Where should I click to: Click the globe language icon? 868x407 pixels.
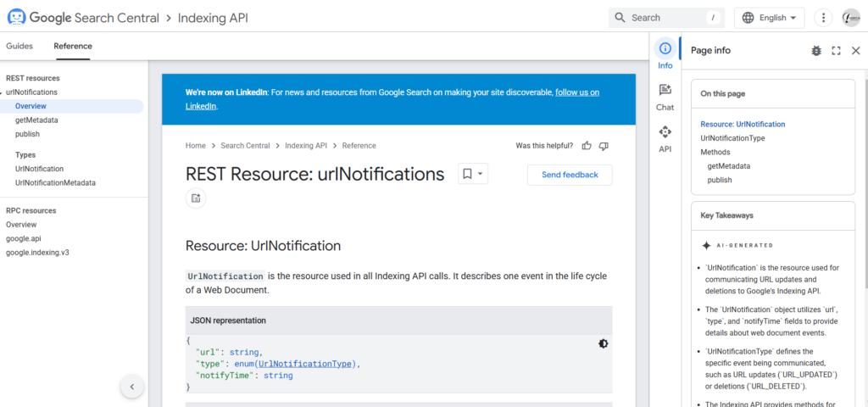pos(748,18)
